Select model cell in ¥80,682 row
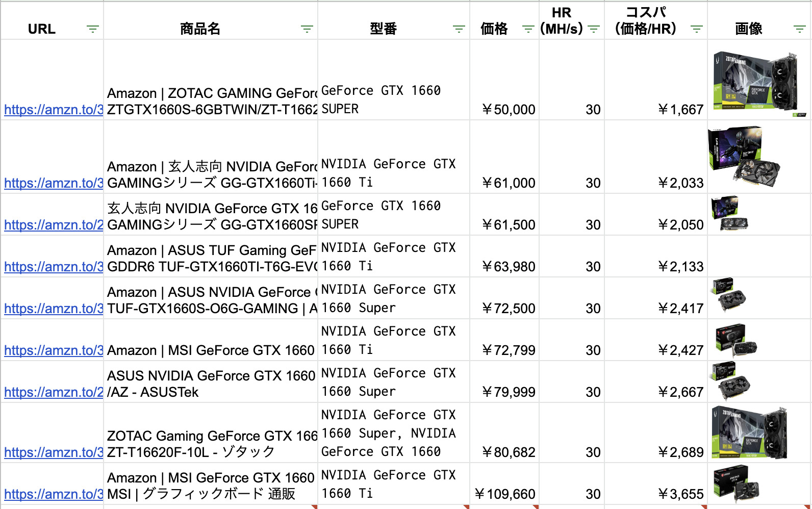The height and width of the screenshot is (509, 812). tap(394, 433)
